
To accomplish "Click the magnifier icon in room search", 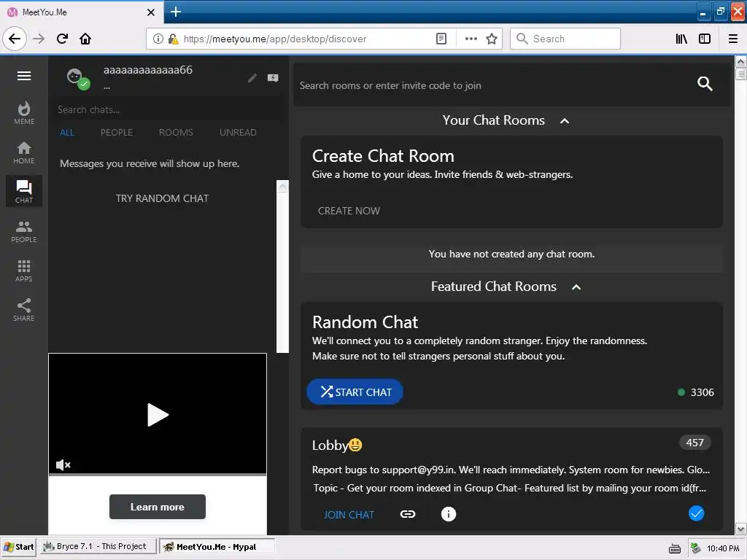I will 705,84.
